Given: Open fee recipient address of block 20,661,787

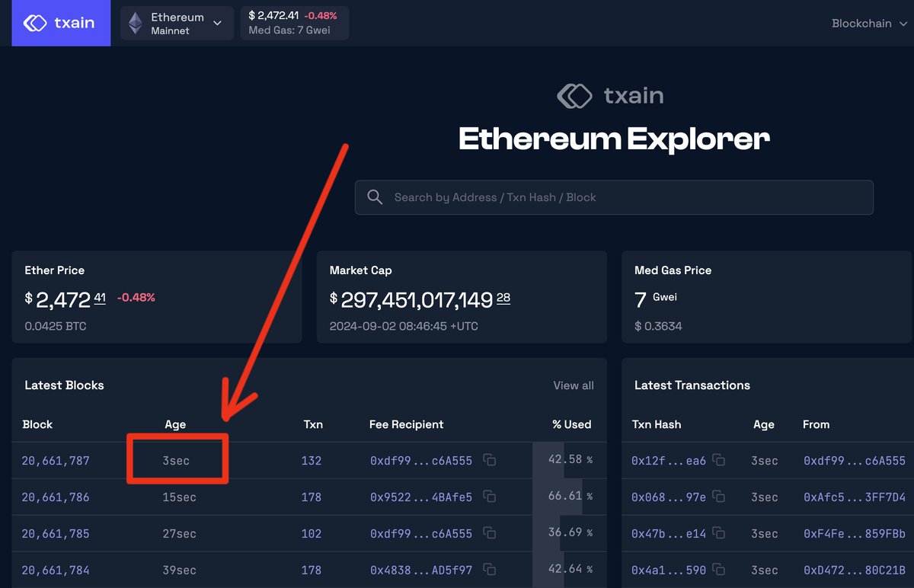Looking at the screenshot, I should [421, 461].
